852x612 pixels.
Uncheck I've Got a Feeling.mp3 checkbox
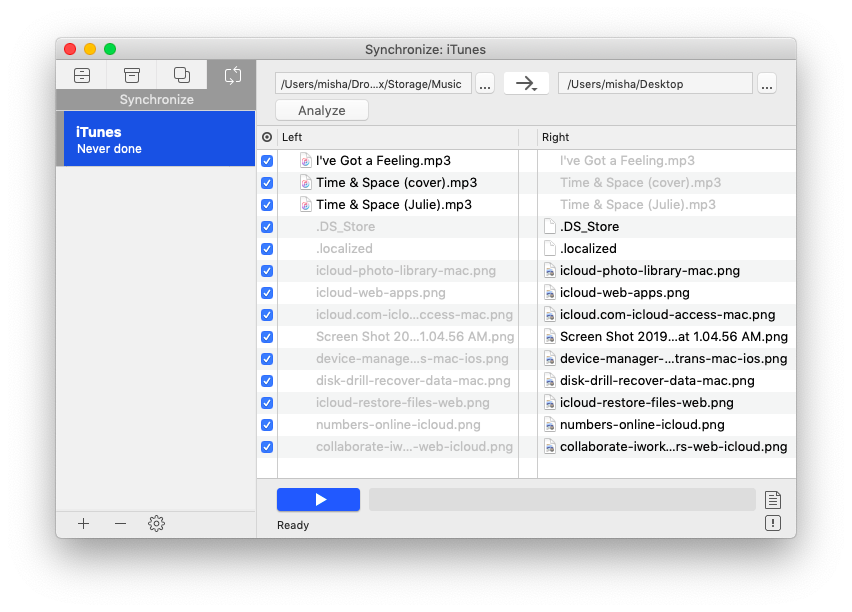[267, 161]
